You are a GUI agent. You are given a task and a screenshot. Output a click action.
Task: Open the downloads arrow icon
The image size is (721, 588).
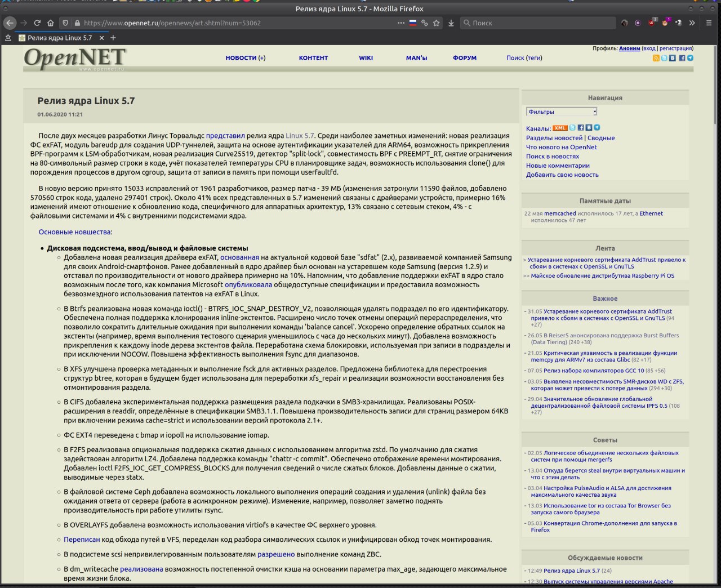tap(451, 23)
